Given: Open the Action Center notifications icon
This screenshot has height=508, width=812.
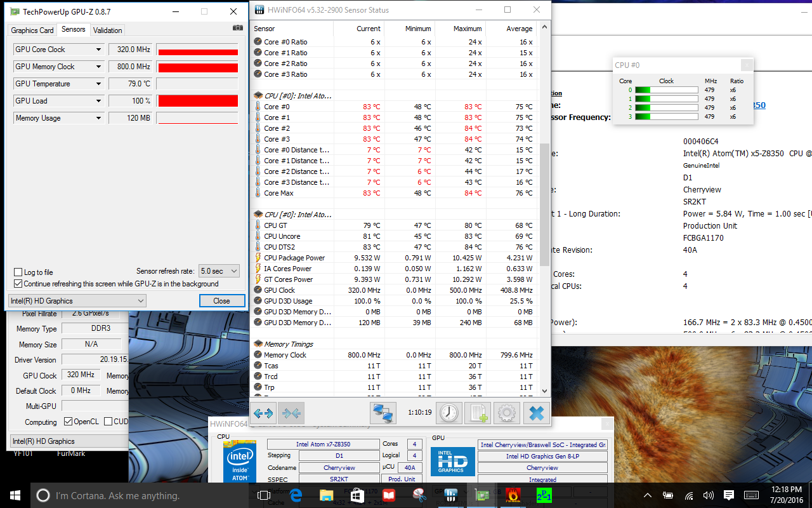Looking at the screenshot, I should click(729, 495).
